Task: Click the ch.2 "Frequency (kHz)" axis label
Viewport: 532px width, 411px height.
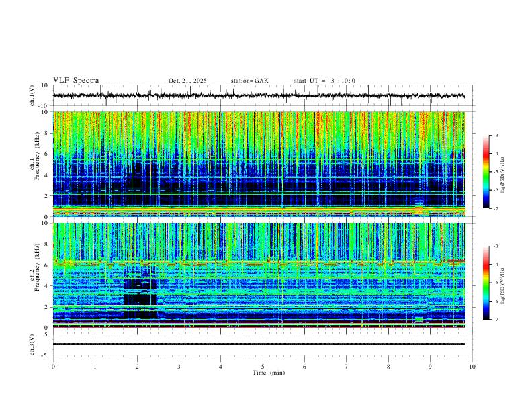Action: pyautogui.click(x=37, y=267)
